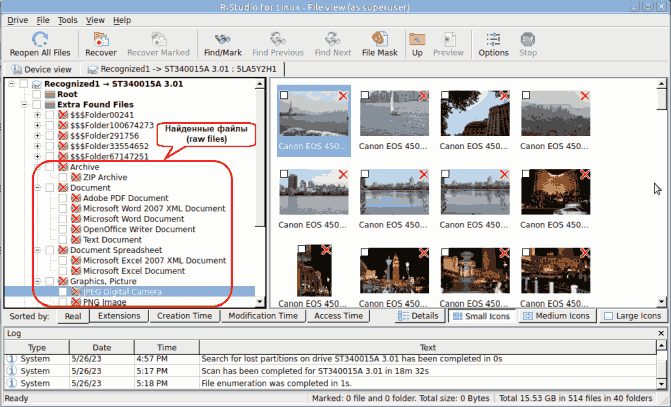This screenshot has width=671, height=407.
Task: Click the Recover Marked toolbar icon
Action: pos(159,39)
